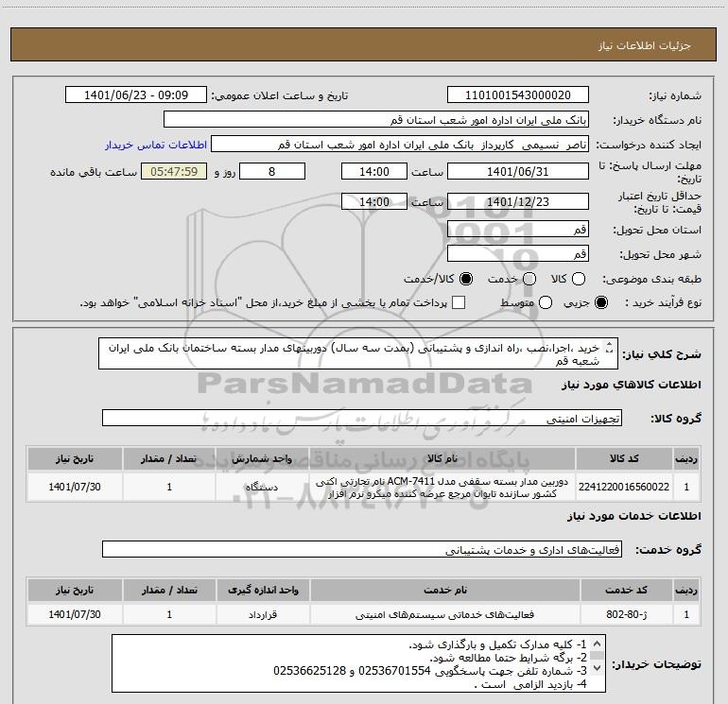Click the واحد شمارش column header
This screenshot has width=728, height=704.
[262, 458]
